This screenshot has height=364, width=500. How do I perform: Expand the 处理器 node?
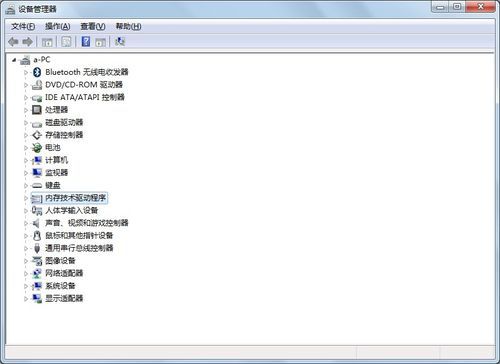26,110
